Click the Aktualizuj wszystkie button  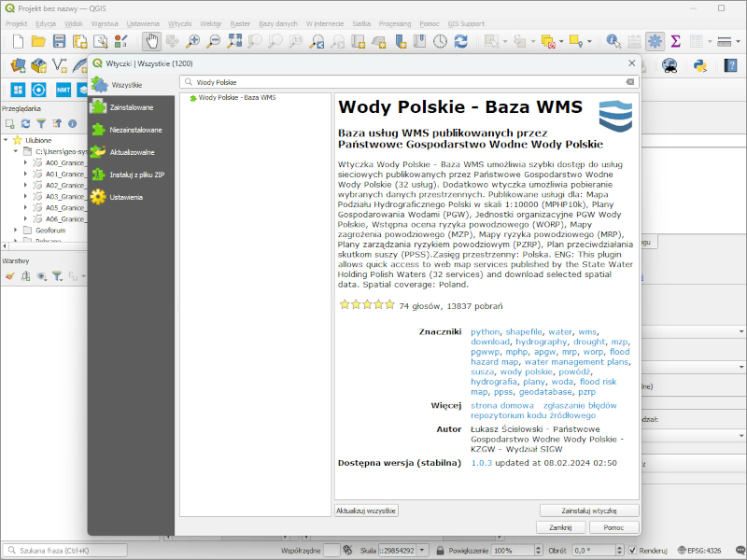pos(366,511)
